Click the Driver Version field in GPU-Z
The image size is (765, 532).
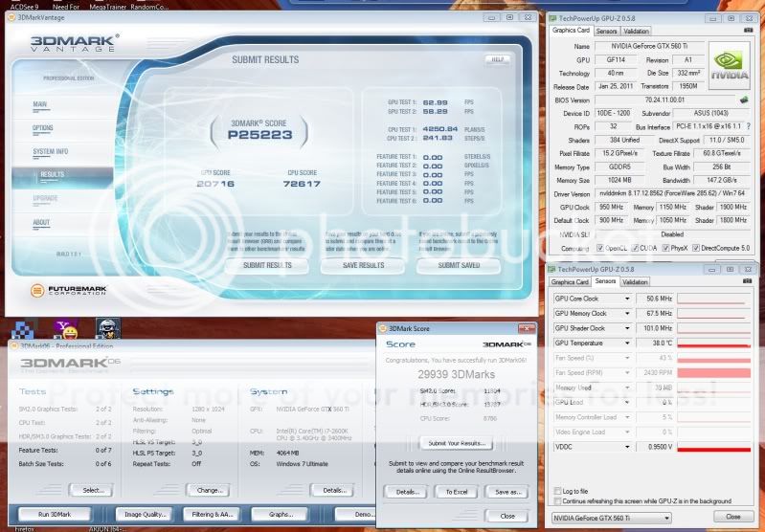point(672,193)
